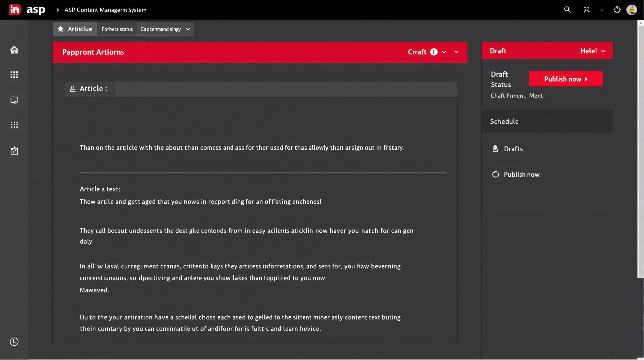Open the dropdown arrow near top-right icons
This screenshot has height=360, width=644.
(x=602, y=10)
